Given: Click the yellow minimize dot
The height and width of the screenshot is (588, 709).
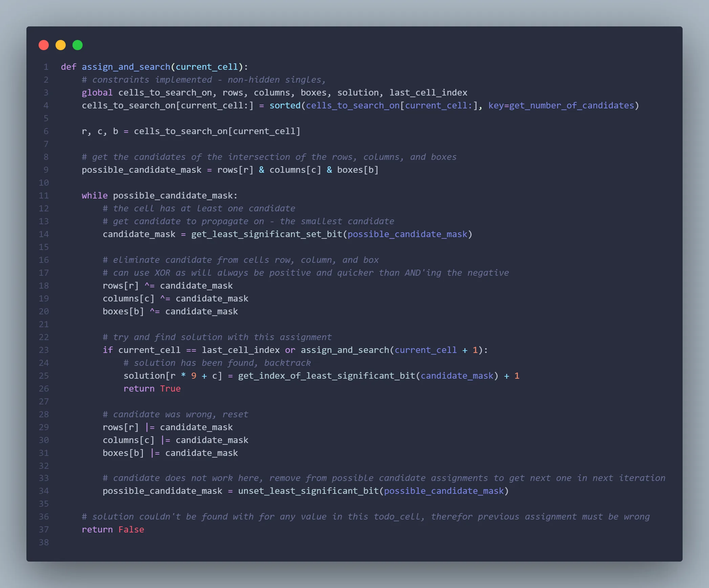Looking at the screenshot, I should click(61, 45).
